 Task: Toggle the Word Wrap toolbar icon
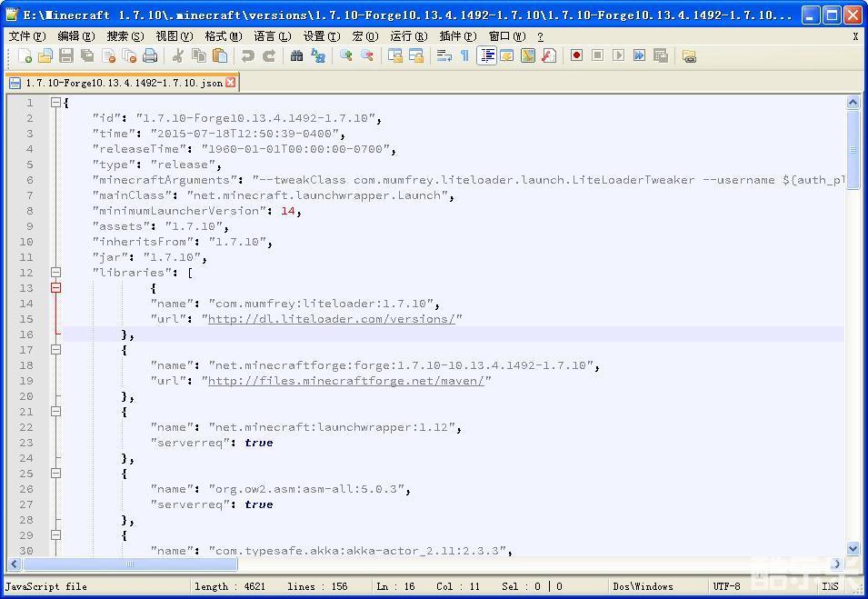pos(444,56)
